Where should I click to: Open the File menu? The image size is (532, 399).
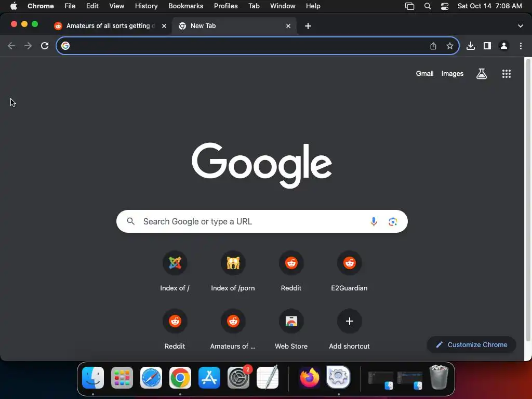tap(70, 6)
